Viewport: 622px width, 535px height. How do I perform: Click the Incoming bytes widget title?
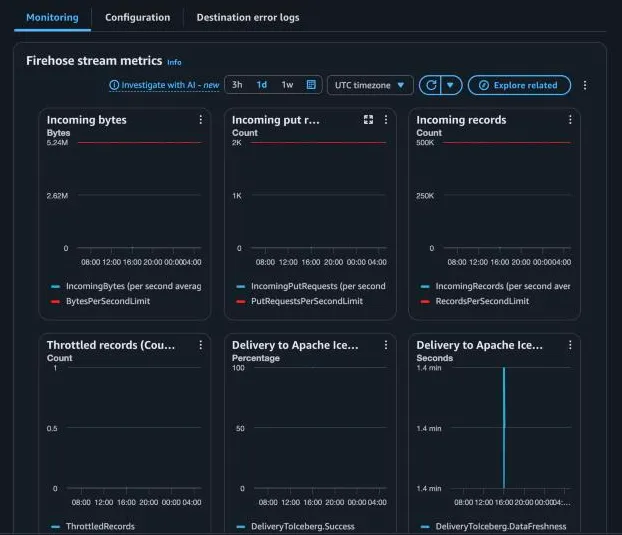pos(86,120)
